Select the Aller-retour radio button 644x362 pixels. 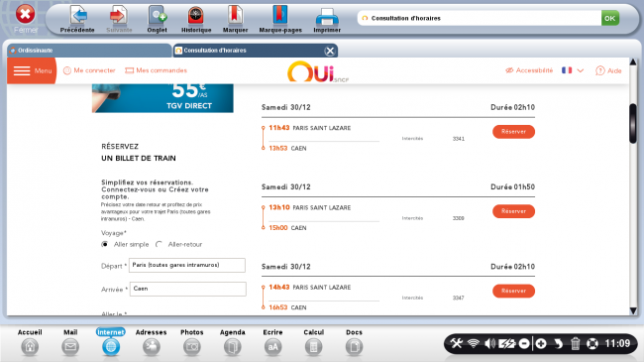(x=159, y=244)
